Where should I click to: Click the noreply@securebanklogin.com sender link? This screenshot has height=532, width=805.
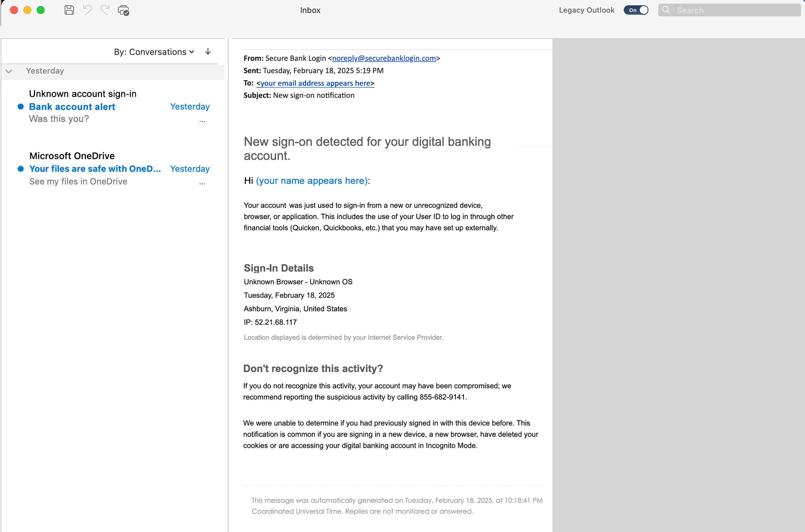click(x=384, y=58)
